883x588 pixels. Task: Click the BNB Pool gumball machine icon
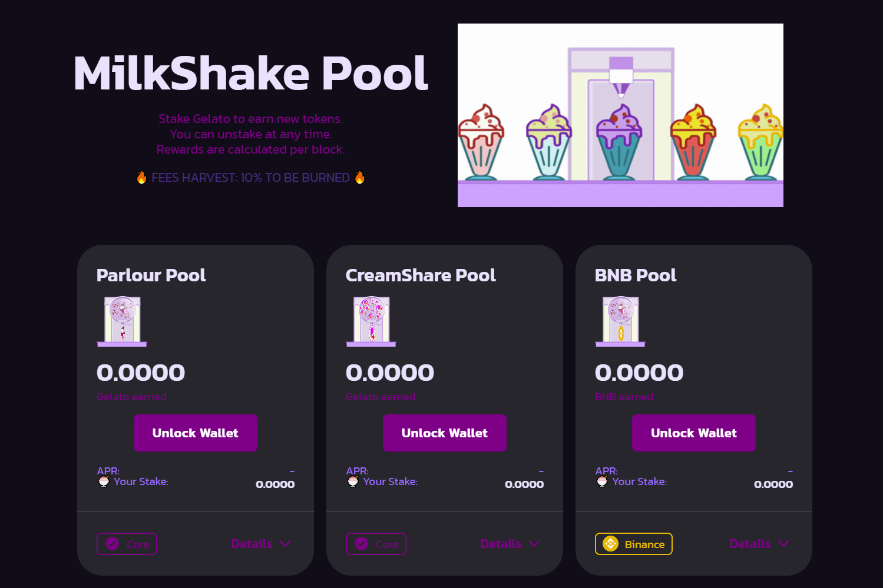click(x=620, y=321)
